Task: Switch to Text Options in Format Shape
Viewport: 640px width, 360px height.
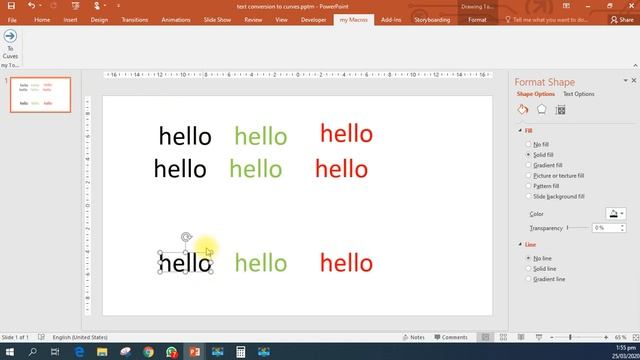Action: (x=578, y=94)
